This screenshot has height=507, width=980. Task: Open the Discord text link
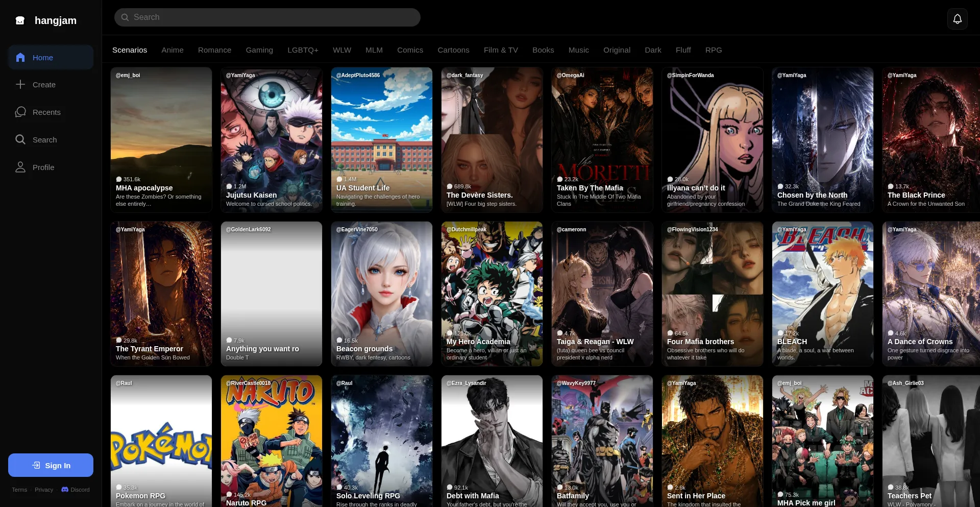pyautogui.click(x=80, y=490)
